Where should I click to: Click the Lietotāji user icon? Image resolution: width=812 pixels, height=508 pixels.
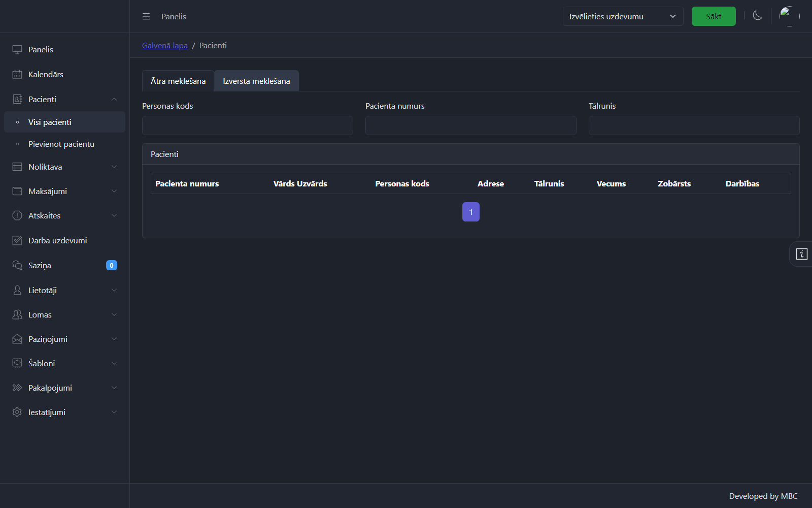(x=17, y=290)
